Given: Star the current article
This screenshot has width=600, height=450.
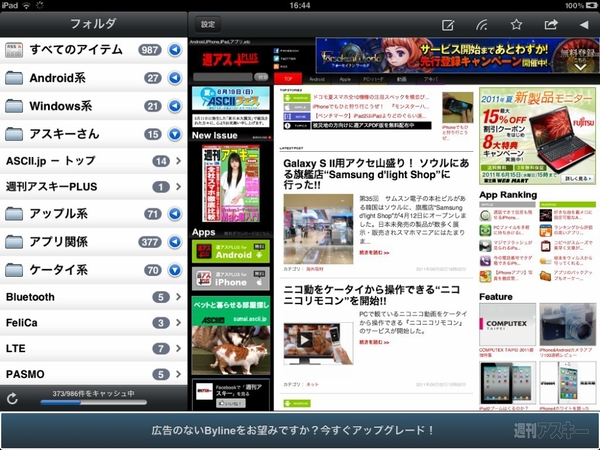Looking at the screenshot, I should coord(516,25).
